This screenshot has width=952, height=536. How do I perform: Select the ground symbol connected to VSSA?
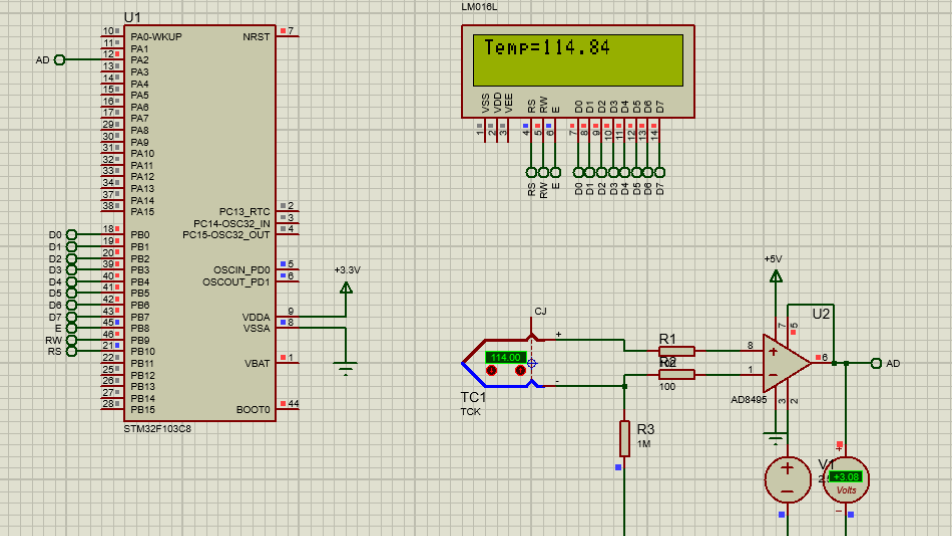pos(345,368)
